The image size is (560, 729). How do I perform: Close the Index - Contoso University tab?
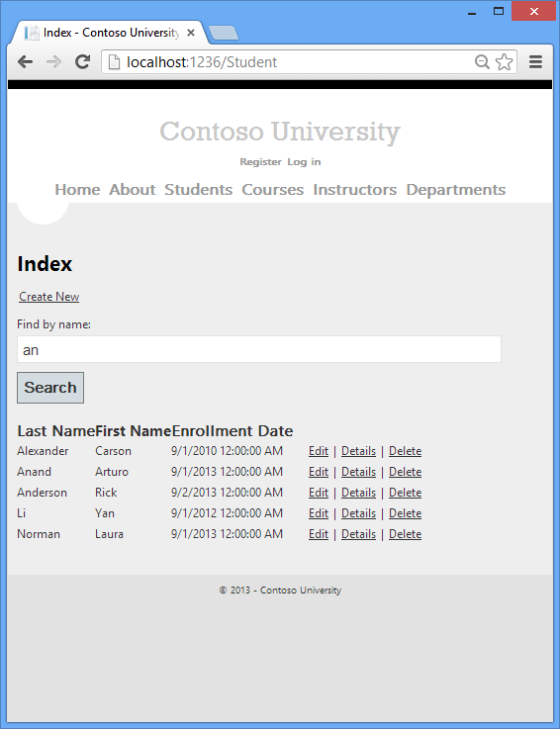(191, 33)
